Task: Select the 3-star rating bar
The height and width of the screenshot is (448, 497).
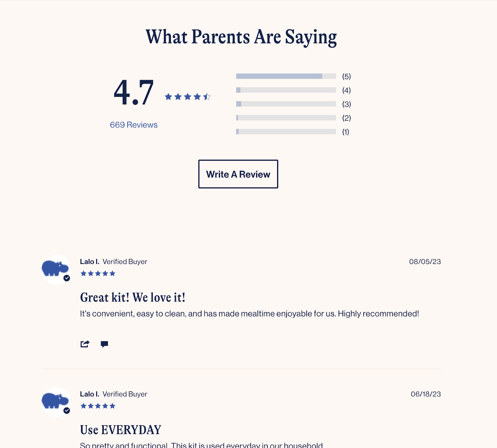Action: tap(286, 104)
